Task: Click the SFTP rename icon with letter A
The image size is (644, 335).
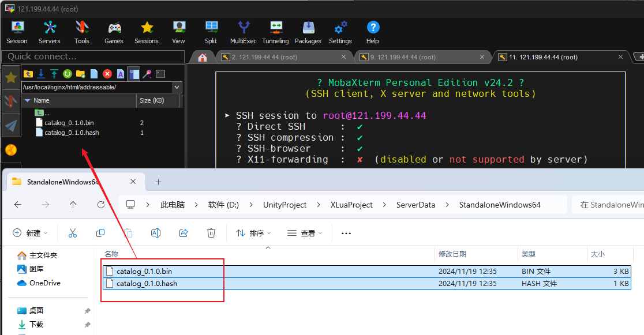Action: point(121,74)
